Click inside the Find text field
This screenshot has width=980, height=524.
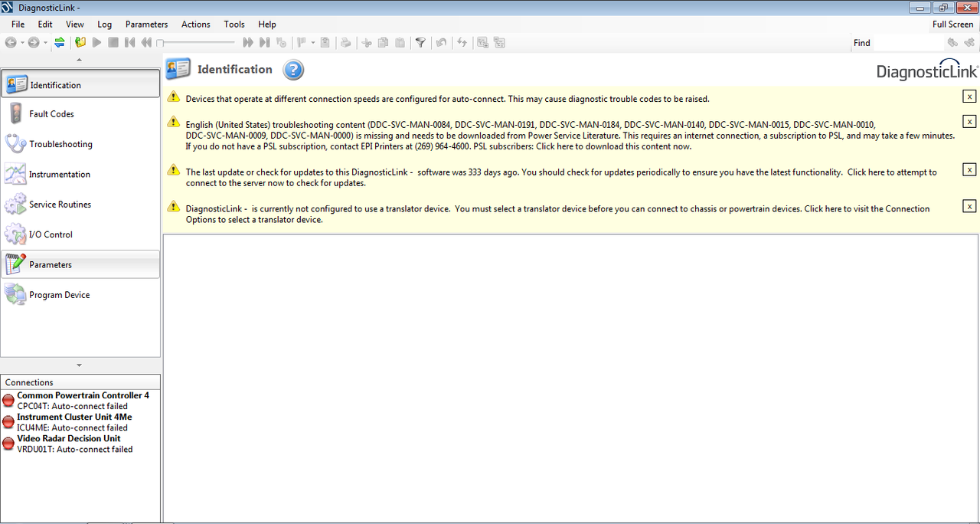(909, 43)
